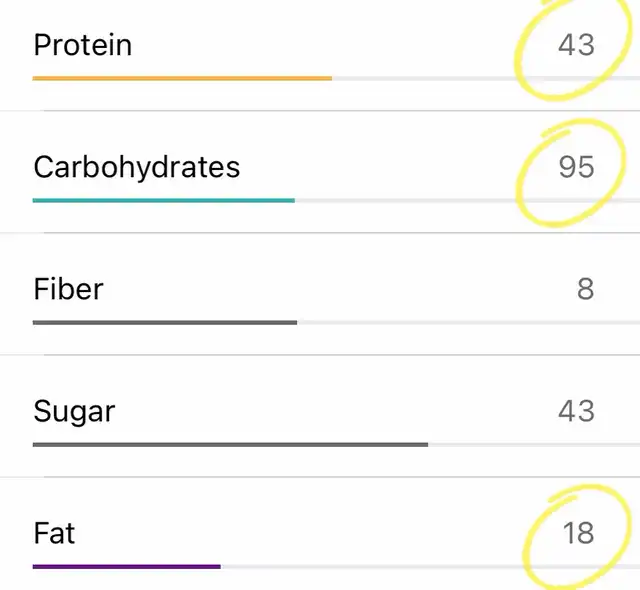Click the purple Fat progress bar
This screenshot has width=640, height=590.
tap(127, 566)
